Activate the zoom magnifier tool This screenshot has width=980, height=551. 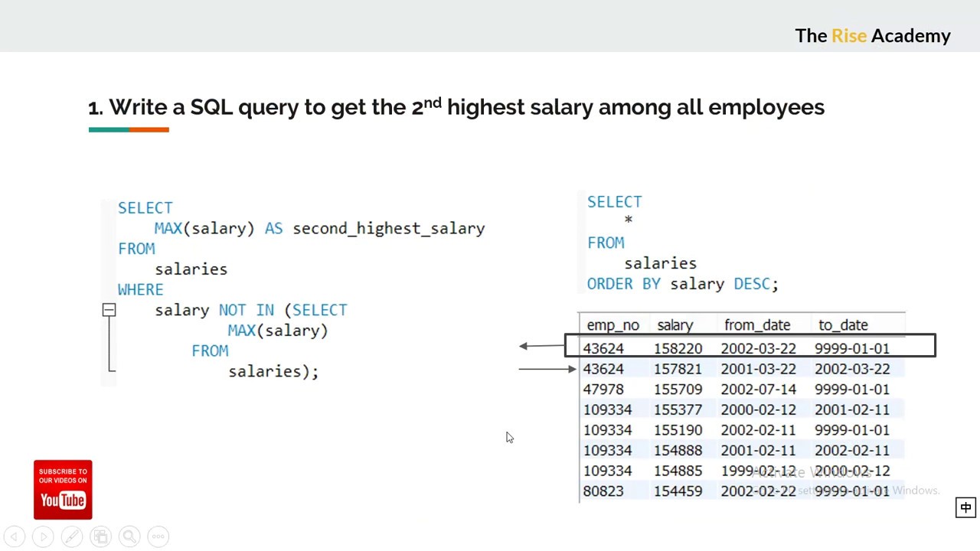pyautogui.click(x=129, y=536)
